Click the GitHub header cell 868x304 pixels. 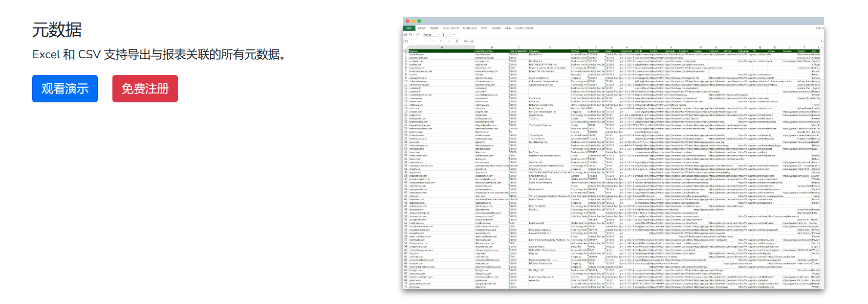pos(730,51)
